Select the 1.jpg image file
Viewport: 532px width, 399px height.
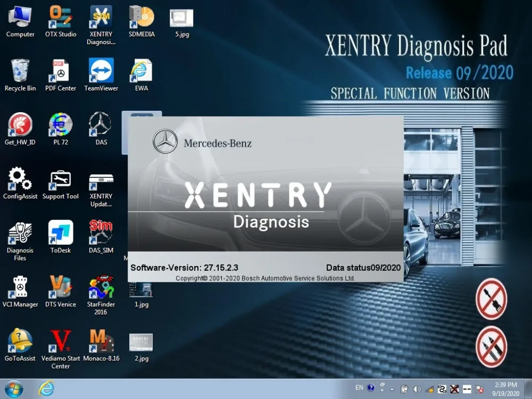142,295
